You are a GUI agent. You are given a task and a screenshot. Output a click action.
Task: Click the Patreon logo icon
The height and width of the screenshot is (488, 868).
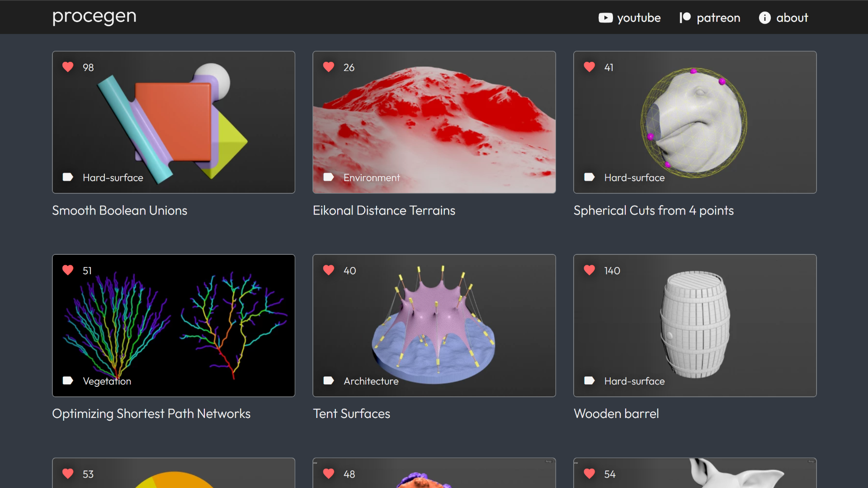coord(685,18)
